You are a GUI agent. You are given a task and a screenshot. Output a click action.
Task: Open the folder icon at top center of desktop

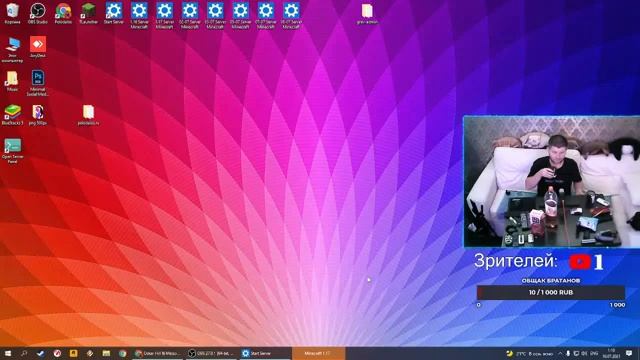click(x=367, y=13)
